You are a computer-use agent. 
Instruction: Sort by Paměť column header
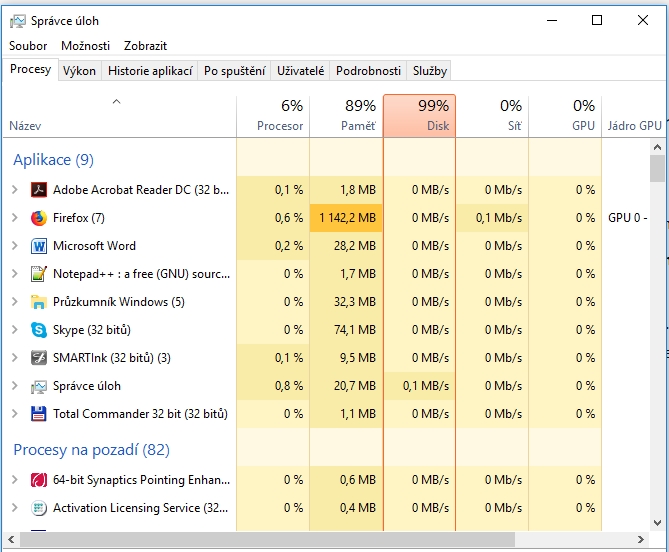346,115
